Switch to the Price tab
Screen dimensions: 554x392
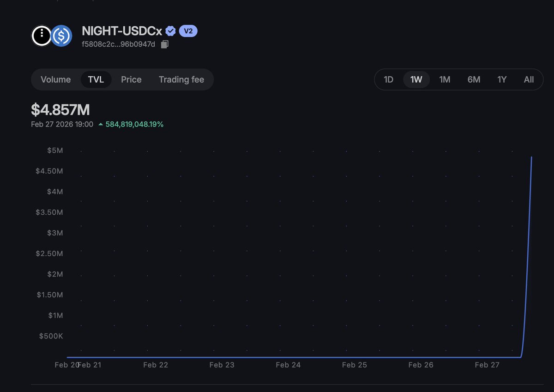[x=131, y=79]
